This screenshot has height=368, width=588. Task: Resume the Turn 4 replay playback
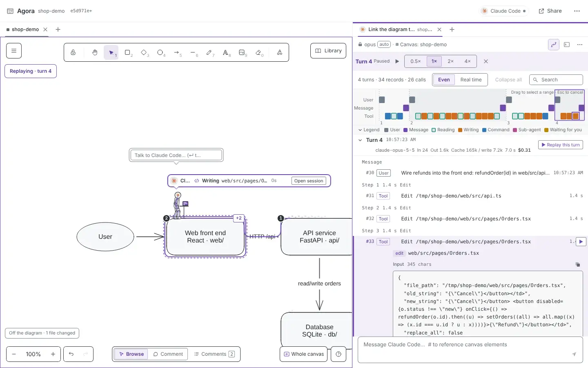pyautogui.click(x=397, y=61)
